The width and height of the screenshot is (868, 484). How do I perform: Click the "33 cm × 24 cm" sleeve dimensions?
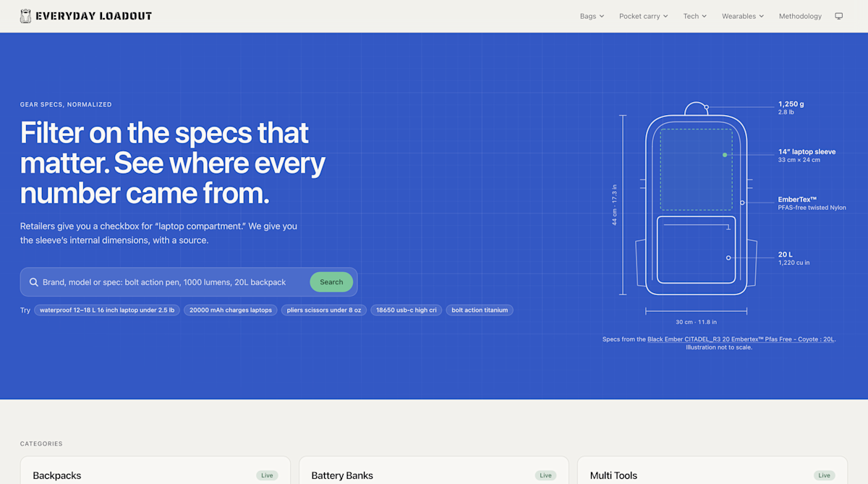click(x=799, y=160)
